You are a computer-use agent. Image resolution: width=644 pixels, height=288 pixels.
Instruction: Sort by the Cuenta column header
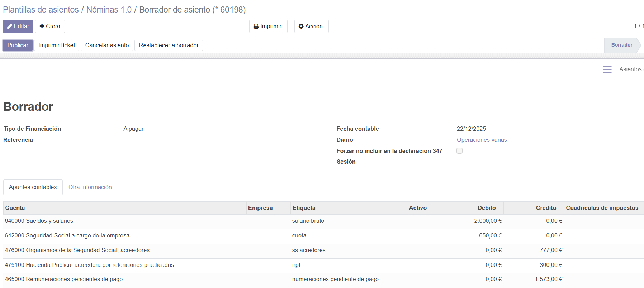click(x=15, y=208)
